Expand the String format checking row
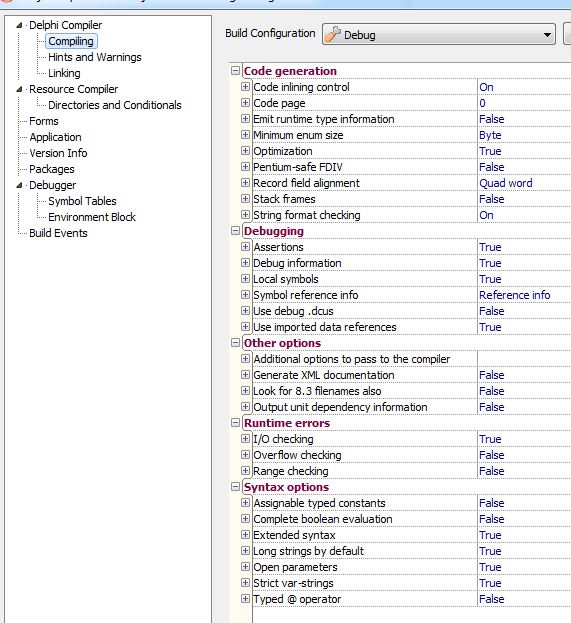 [x=246, y=215]
